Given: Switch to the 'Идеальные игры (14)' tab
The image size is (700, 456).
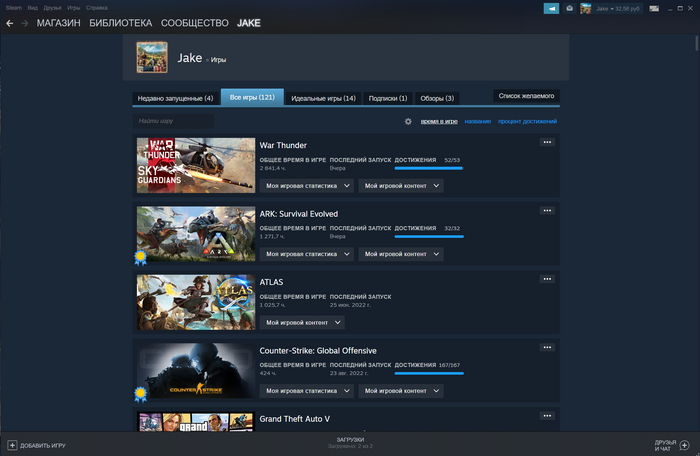Looking at the screenshot, I should [323, 98].
